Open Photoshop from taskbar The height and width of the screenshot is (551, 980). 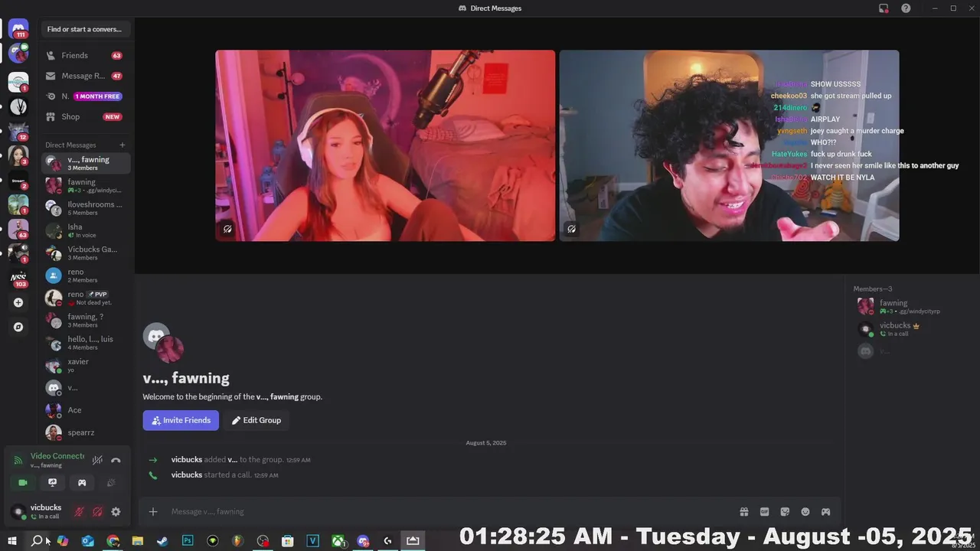pyautogui.click(x=188, y=541)
